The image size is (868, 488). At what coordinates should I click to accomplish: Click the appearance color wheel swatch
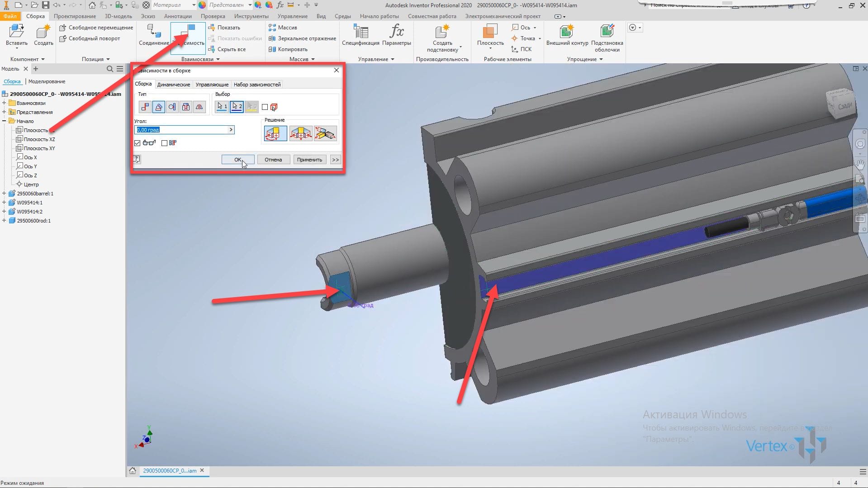tap(202, 5)
